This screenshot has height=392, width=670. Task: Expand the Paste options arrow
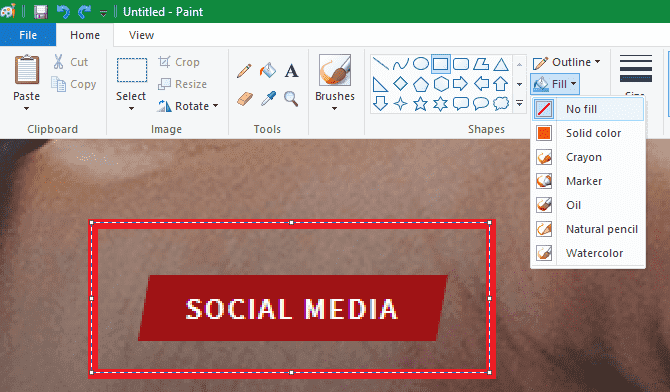pyautogui.click(x=26, y=109)
